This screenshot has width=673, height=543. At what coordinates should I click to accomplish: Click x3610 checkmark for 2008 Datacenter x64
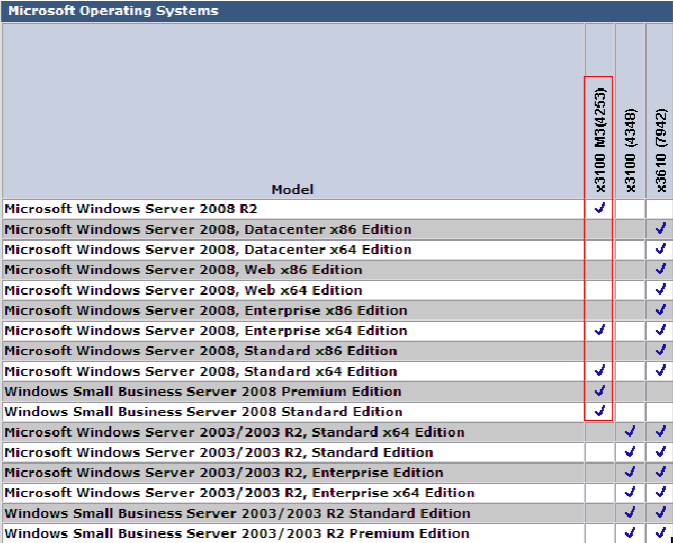[661, 249]
